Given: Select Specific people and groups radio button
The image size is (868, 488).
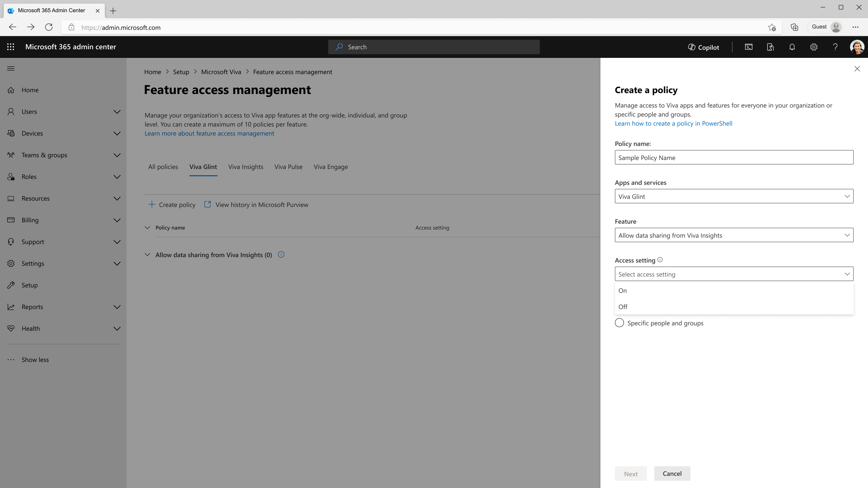Looking at the screenshot, I should 619,323.
